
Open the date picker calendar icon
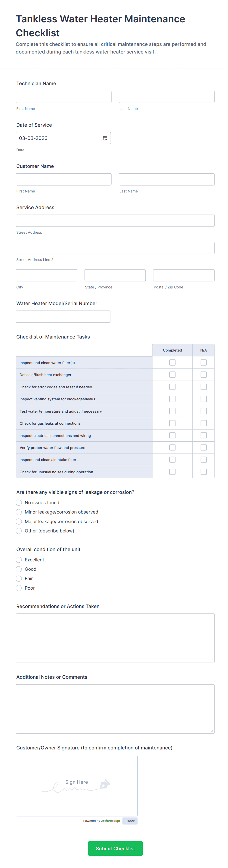(105, 138)
